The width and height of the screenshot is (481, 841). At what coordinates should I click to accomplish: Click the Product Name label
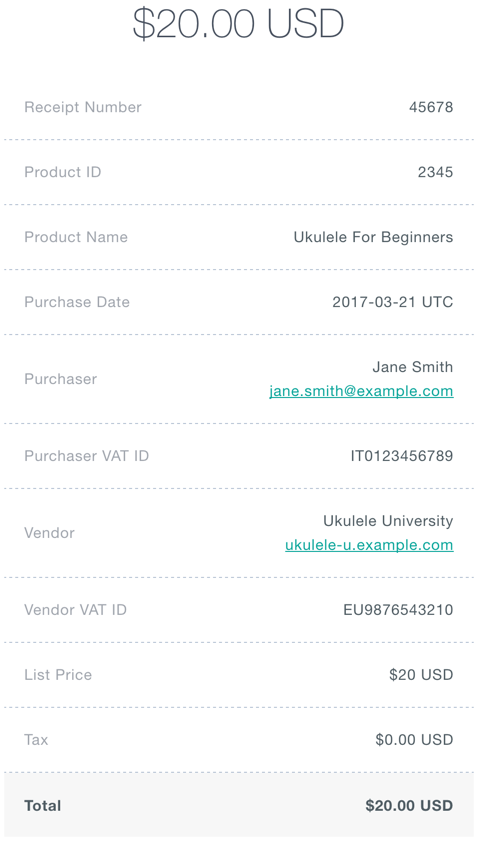coord(76,237)
